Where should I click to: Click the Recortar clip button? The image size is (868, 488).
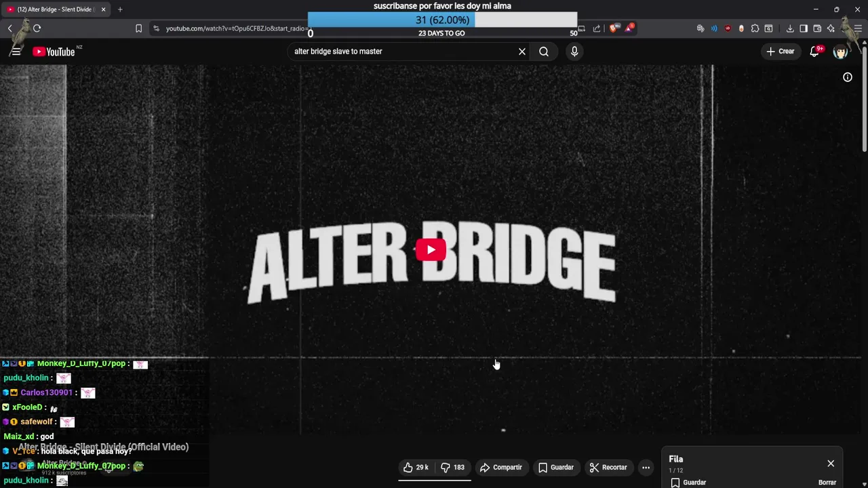pos(609,468)
